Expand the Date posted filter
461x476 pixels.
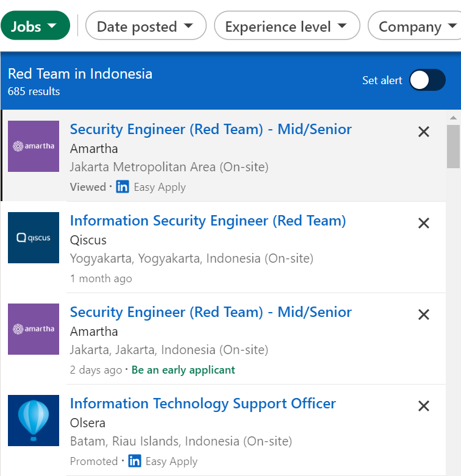coord(146,26)
